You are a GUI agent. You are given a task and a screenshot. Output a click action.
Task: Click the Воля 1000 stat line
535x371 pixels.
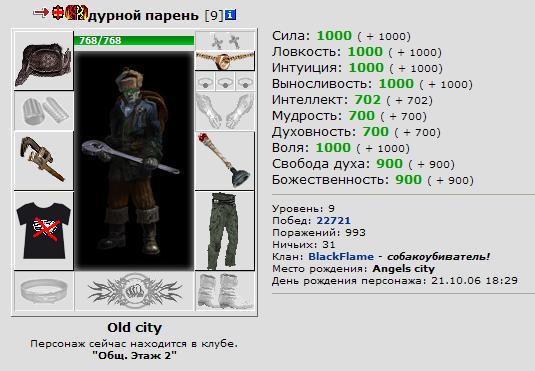tap(341, 148)
